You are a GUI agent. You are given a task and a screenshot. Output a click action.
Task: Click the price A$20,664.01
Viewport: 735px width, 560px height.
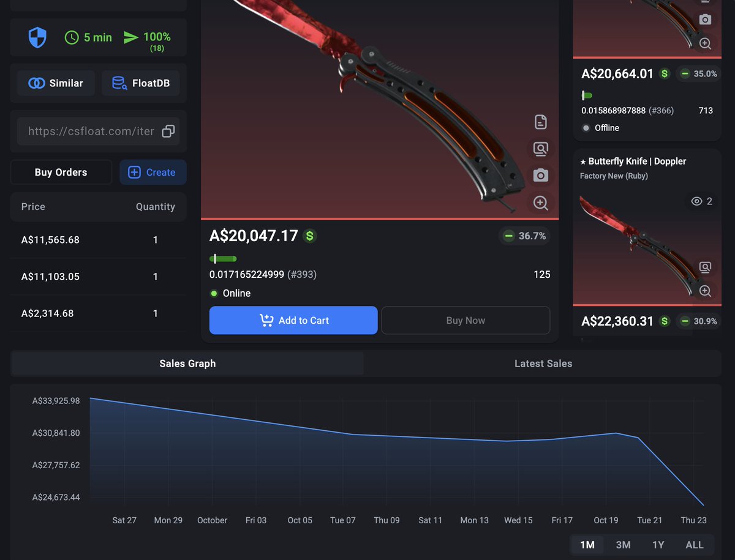[617, 73]
